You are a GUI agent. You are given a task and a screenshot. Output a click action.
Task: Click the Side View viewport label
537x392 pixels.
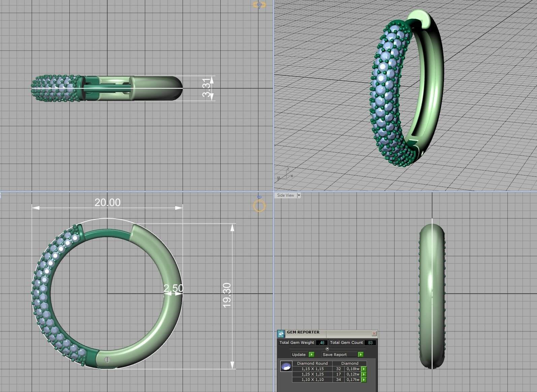point(285,195)
